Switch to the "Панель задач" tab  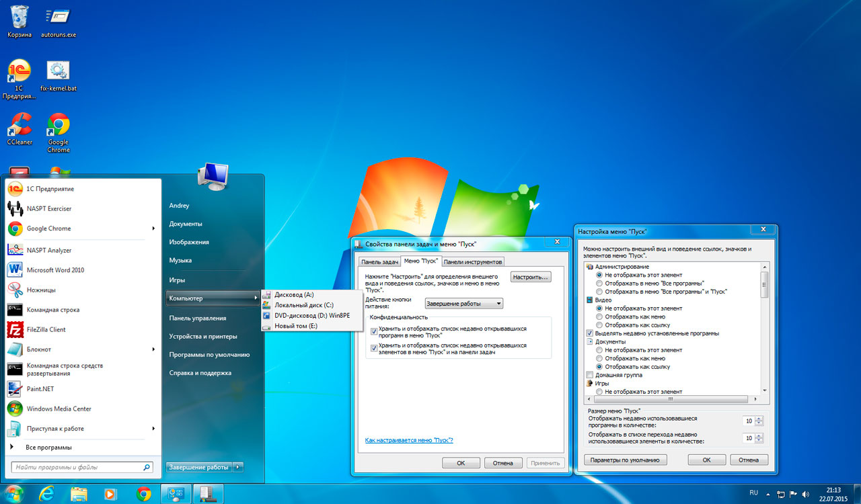[379, 262]
